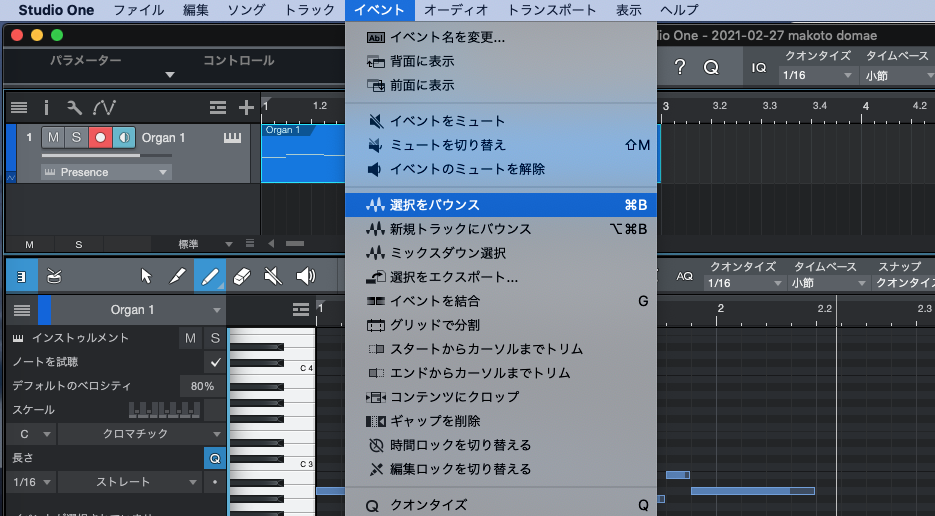
Task: Open the トランスポート menu
Action: pos(552,10)
